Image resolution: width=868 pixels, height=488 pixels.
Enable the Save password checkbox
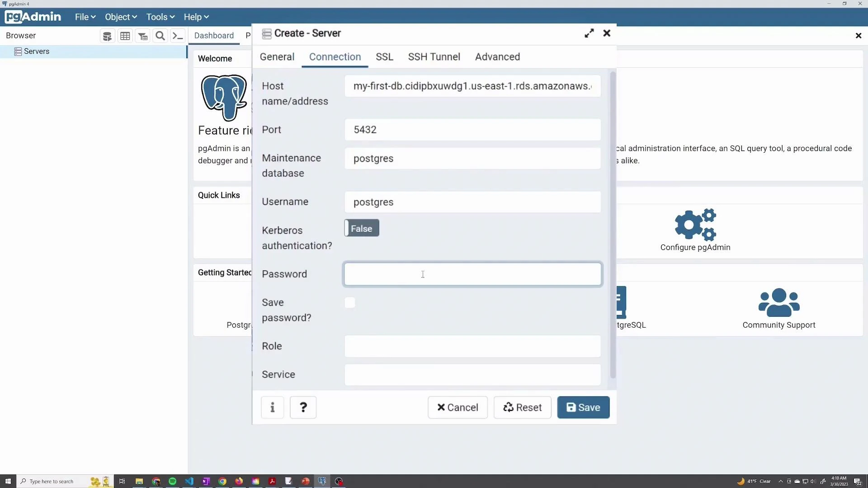coord(350,303)
